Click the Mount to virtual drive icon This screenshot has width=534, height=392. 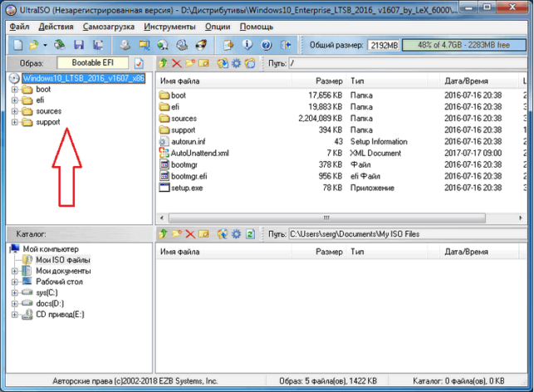click(182, 45)
